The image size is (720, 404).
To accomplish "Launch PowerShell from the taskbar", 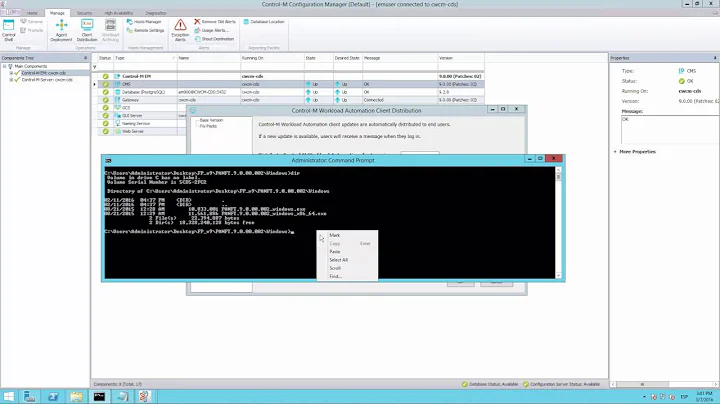I will click(x=53, y=396).
